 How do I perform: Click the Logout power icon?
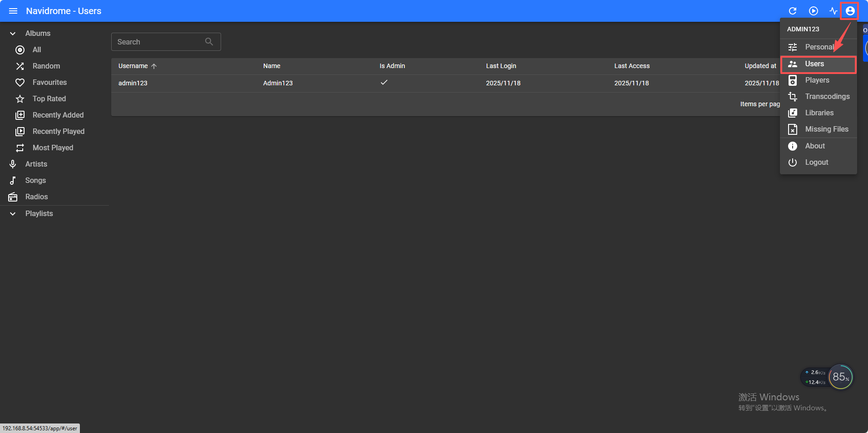click(x=793, y=162)
